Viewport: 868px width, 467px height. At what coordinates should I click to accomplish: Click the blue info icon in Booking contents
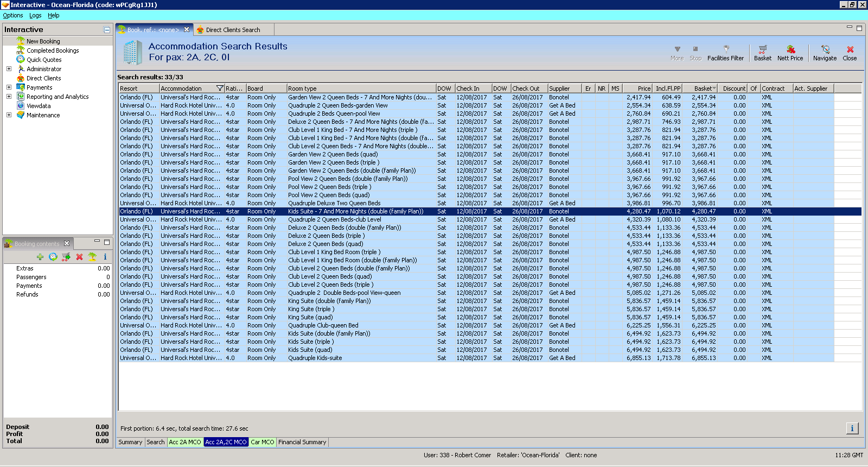tap(105, 257)
